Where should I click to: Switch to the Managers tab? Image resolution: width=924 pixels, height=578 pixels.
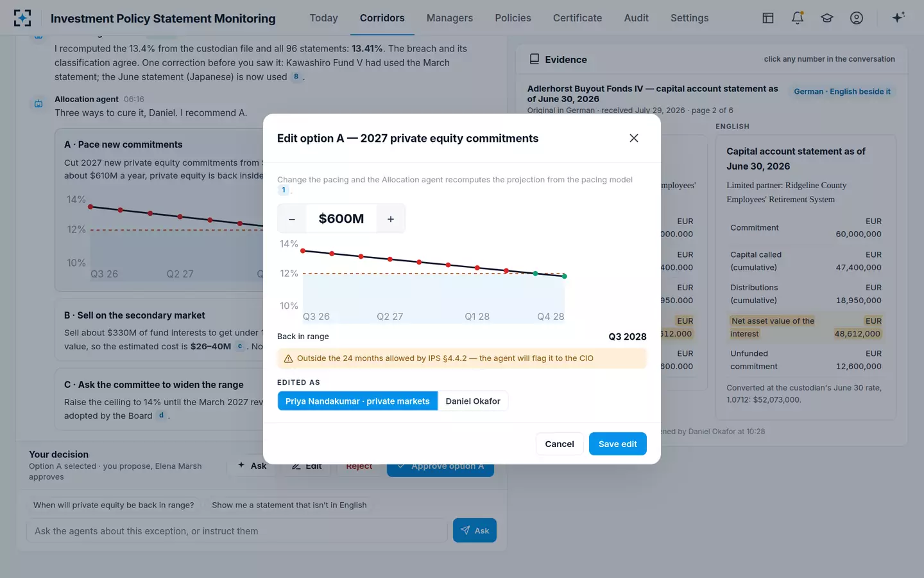click(450, 18)
